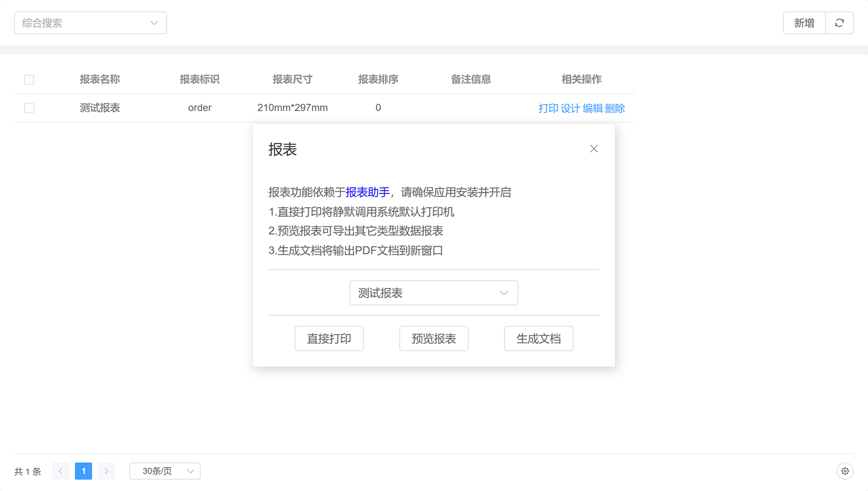
Task: Open the 报表助手 link
Action: (367, 192)
